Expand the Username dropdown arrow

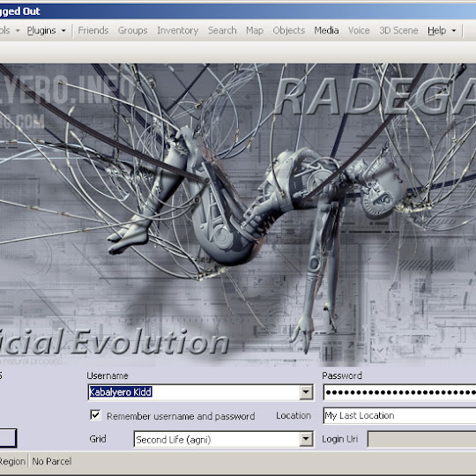(x=306, y=392)
